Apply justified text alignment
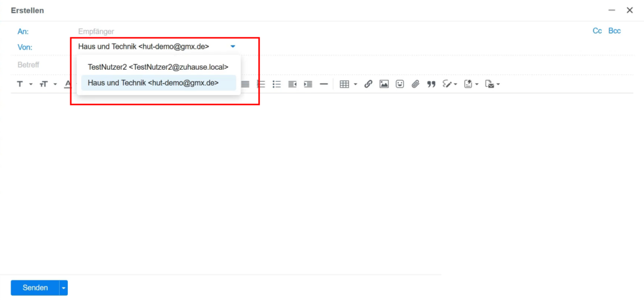This screenshot has width=644, height=300. (245, 84)
